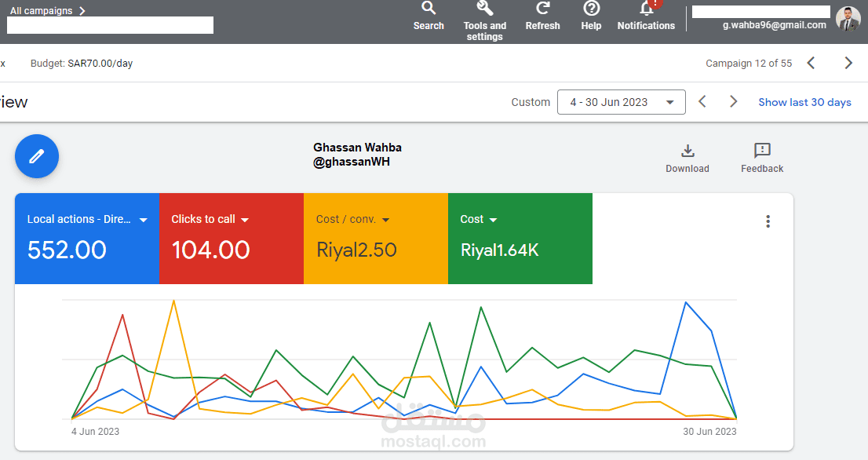Screen dimensions: 868x460
Task: Open the Help question mark
Action: point(591,16)
